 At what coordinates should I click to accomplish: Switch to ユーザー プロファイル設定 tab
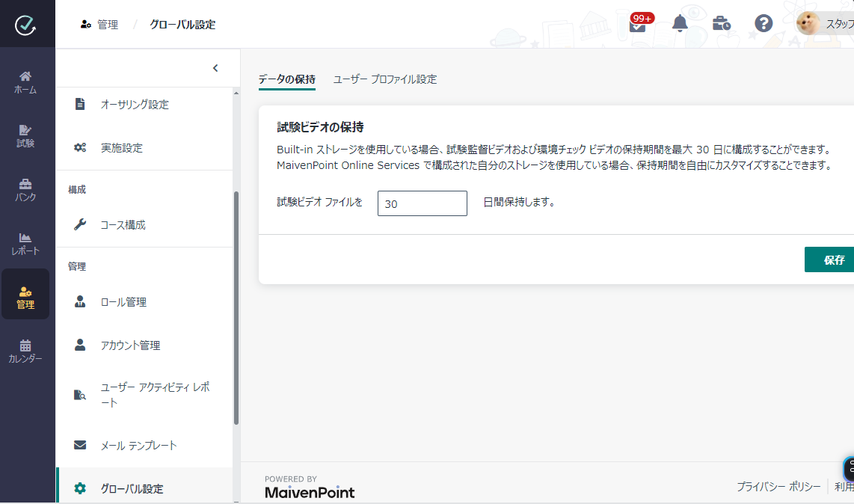click(x=384, y=79)
